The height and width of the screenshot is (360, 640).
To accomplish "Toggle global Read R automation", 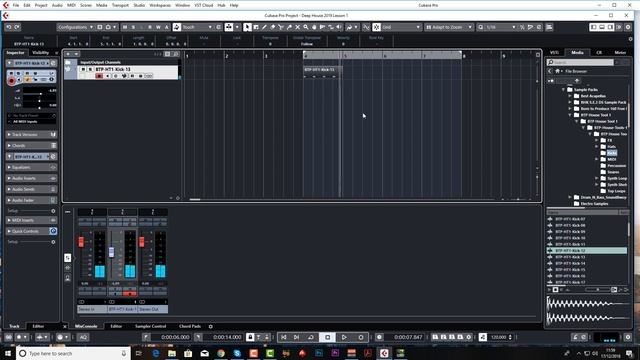I will click(150, 27).
